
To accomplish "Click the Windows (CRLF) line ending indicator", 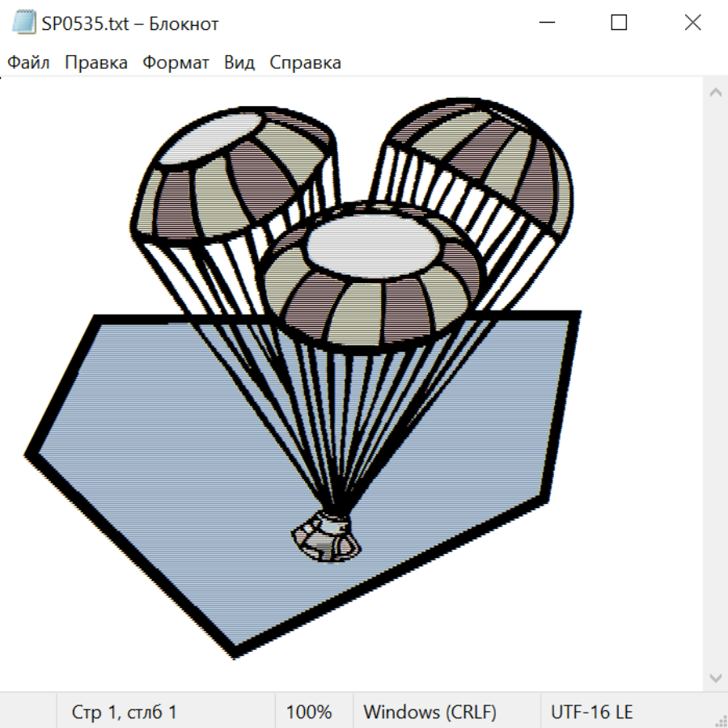I will click(x=430, y=712).
